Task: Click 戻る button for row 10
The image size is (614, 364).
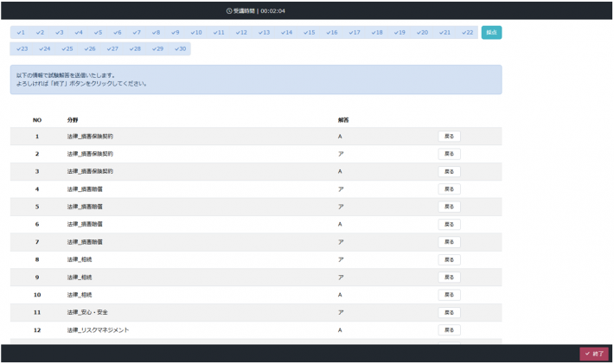Action: pyautogui.click(x=449, y=295)
